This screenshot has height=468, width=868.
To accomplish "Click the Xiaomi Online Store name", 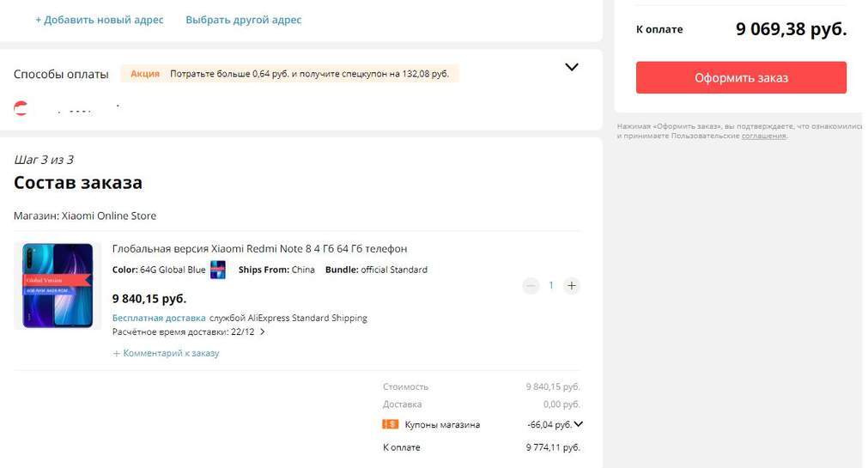I will click(x=109, y=216).
